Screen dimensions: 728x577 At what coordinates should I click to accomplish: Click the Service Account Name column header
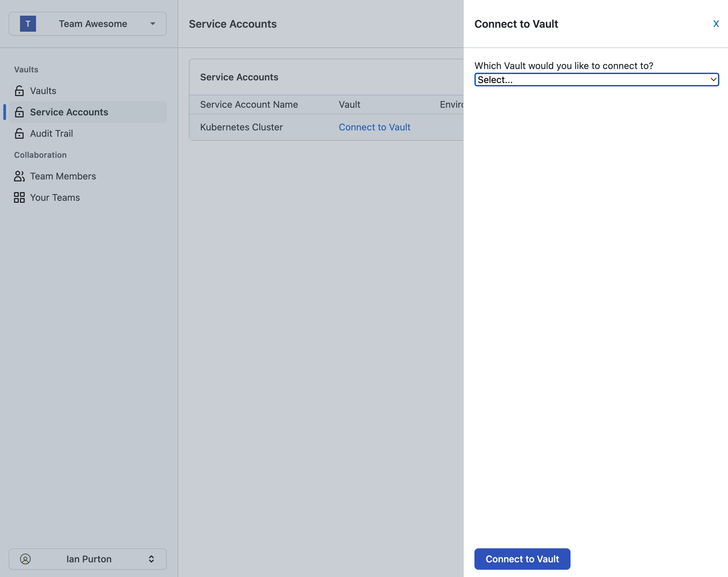pyautogui.click(x=249, y=105)
